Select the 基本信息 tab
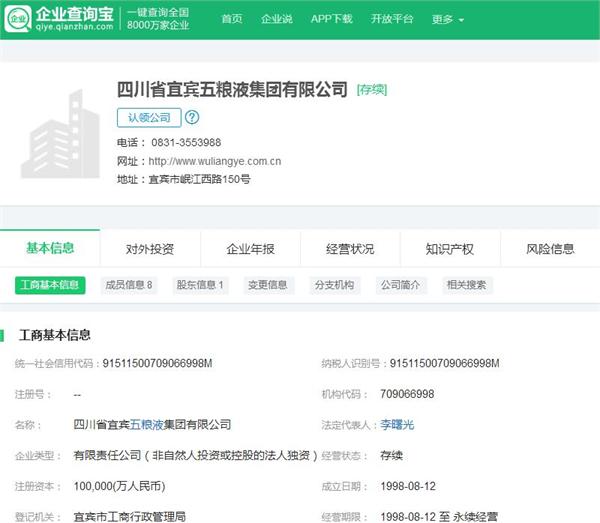The height and width of the screenshot is (523, 600). click(50, 248)
